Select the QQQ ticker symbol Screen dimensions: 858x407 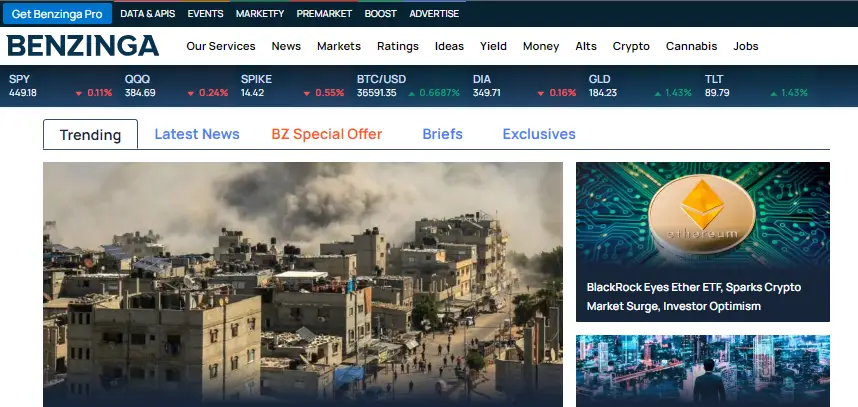[137, 79]
